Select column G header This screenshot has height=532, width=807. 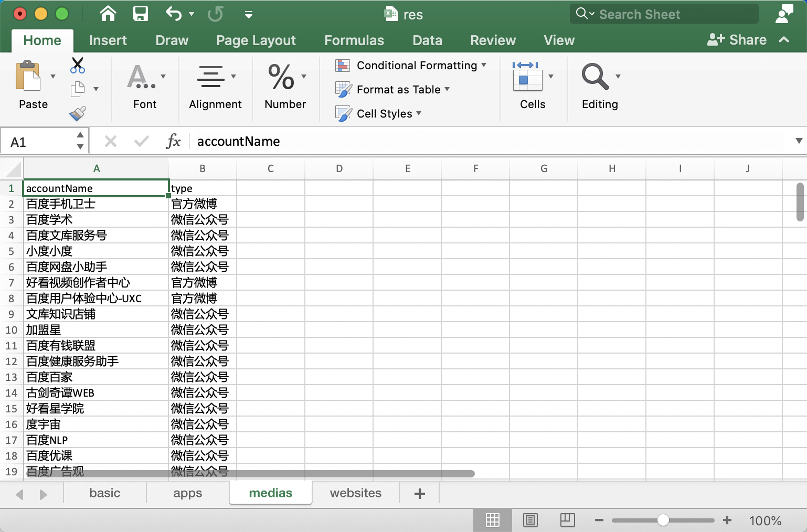click(544, 168)
